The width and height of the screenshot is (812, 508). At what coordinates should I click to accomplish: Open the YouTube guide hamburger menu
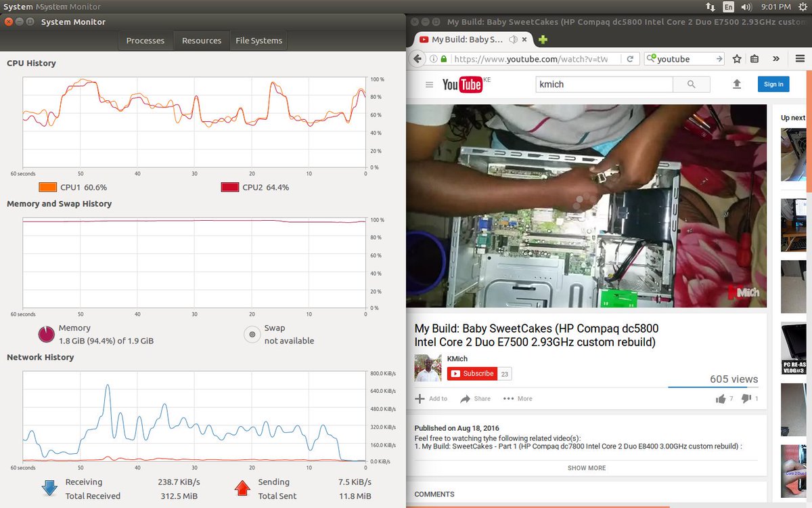click(429, 85)
